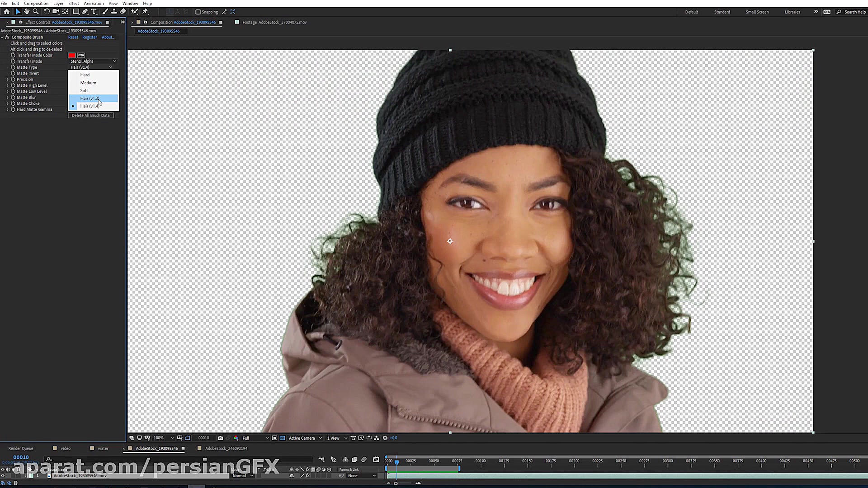Click the Reset link for Composite Brush
The height and width of the screenshot is (488, 868).
(x=73, y=37)
